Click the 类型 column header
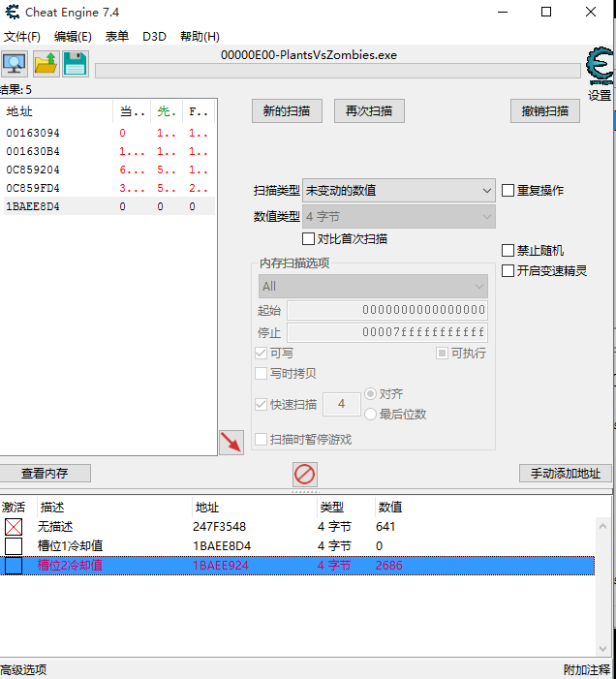616x679 pixels. pos(346,508)
